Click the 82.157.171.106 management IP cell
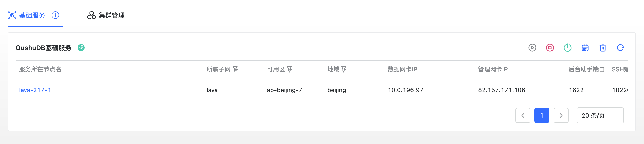This screenshot has width=644, height=144. click(x=501, y=90)
